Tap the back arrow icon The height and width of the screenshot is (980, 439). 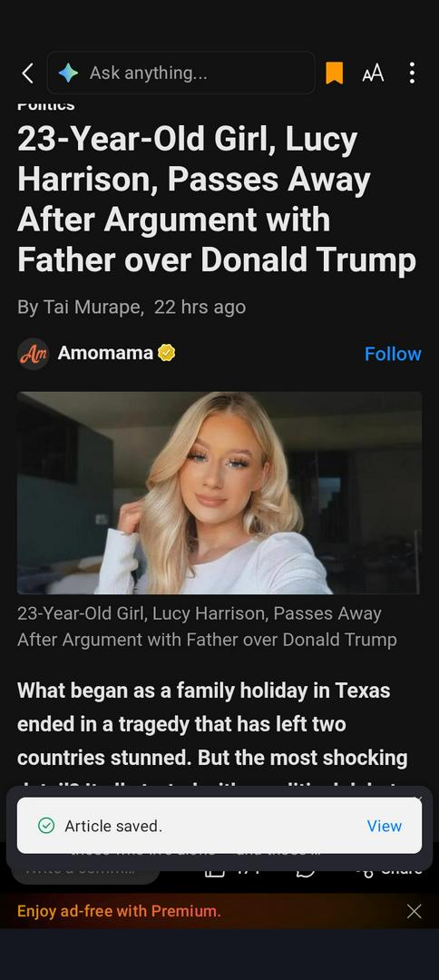27,73
